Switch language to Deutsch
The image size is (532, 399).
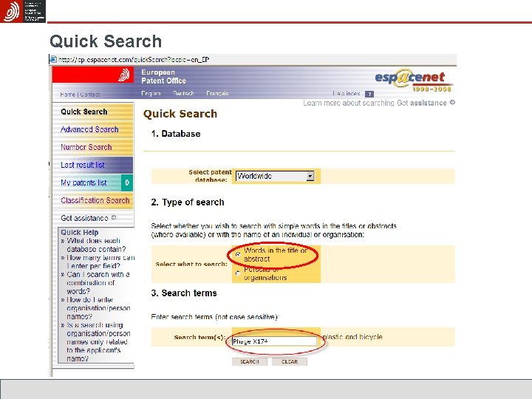183,93
